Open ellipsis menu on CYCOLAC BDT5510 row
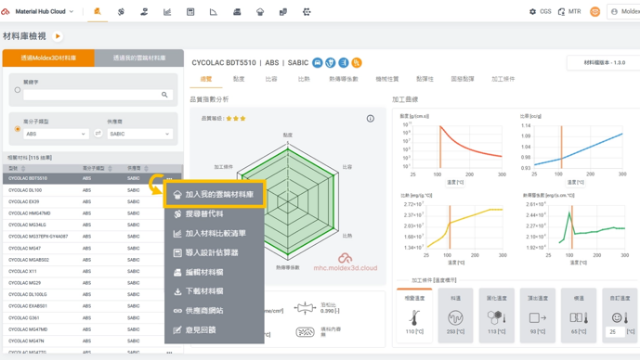This screenshot has width=640, height=360. point(169,178)
